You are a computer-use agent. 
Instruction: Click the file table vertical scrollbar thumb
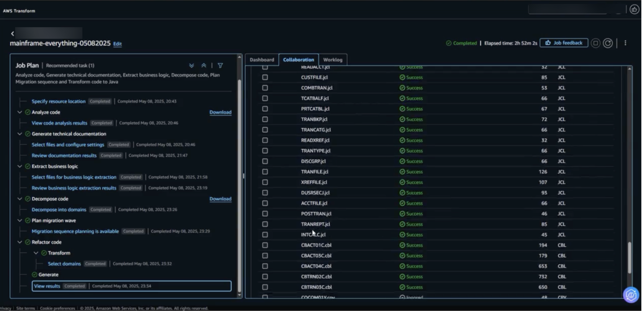(x=629, y=257)
